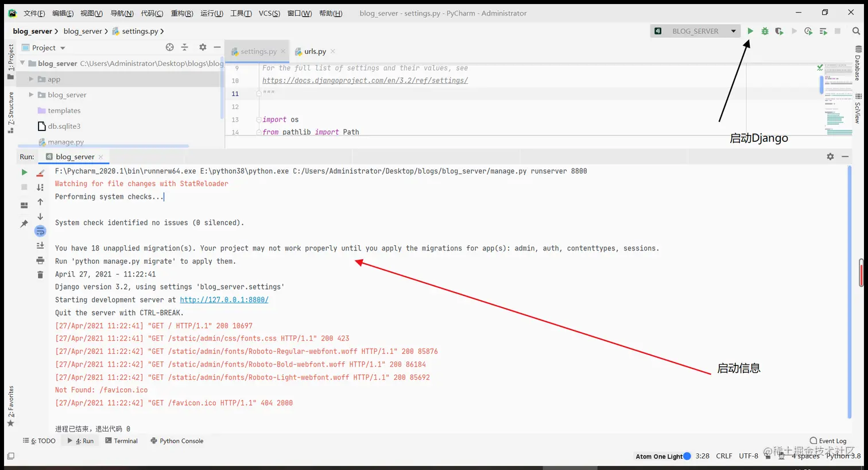868x470 pixels.
Task: Expand the blog_server subfolder arrow
Action: [x=31, y=94]
